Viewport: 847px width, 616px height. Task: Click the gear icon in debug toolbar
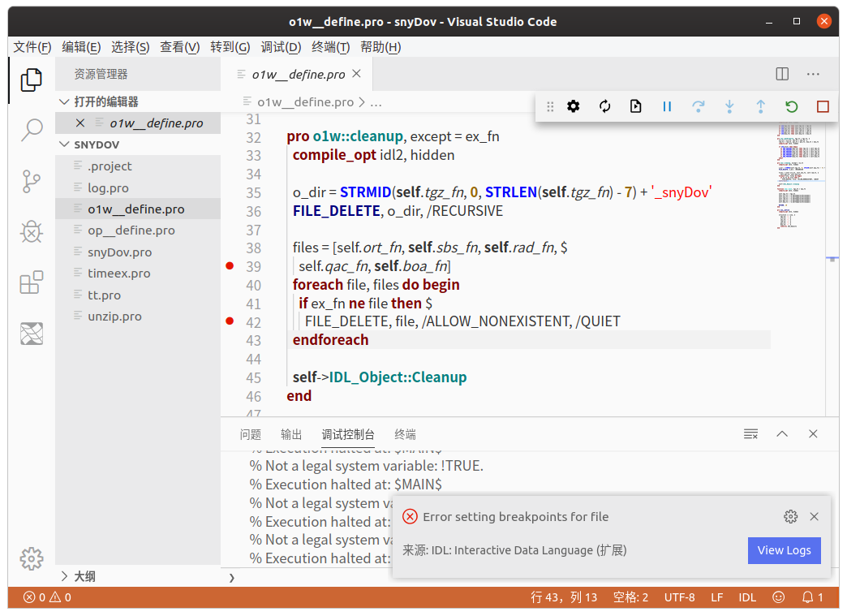(573, 106)
